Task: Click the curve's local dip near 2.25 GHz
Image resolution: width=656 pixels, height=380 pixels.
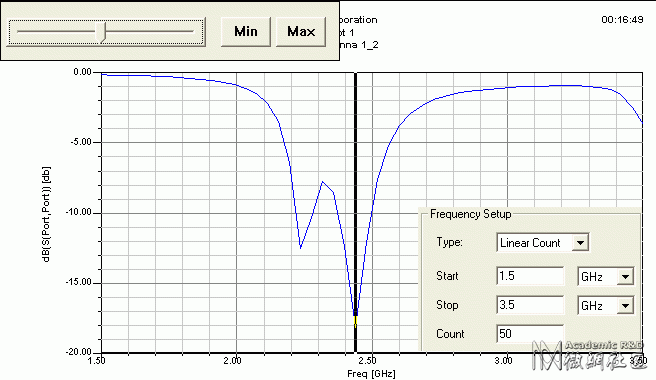Action: (300, 248)
